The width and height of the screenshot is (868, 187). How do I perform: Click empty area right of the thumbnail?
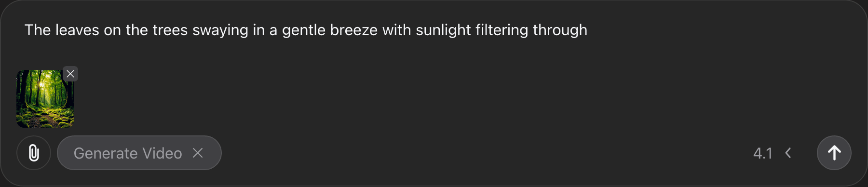click(x=434, y=99)
